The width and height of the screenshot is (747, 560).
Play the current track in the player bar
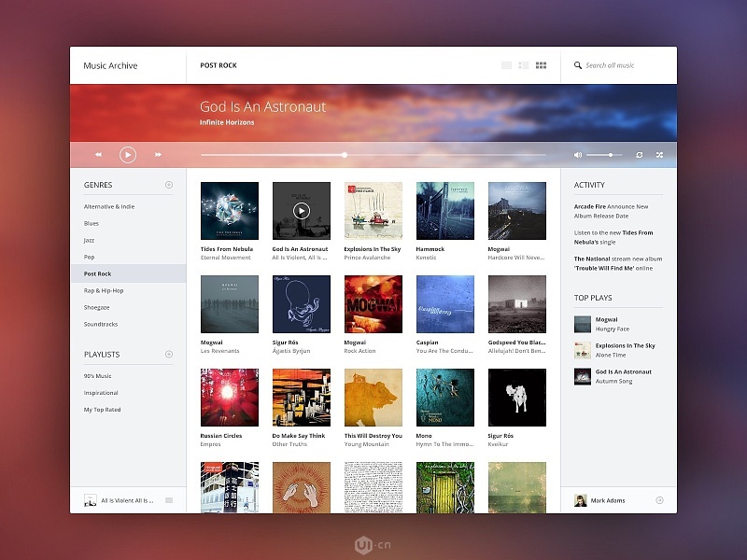coord(128,155)
